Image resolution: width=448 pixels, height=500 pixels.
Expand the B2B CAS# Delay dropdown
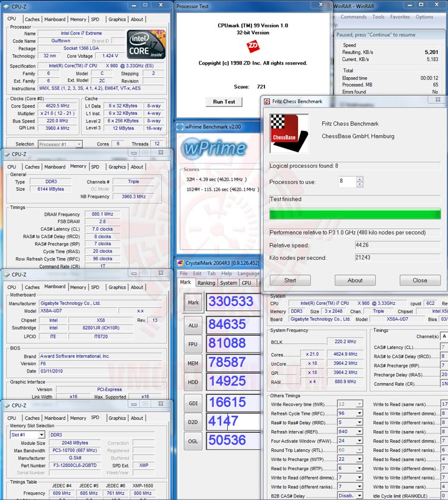tap(360, 496)
